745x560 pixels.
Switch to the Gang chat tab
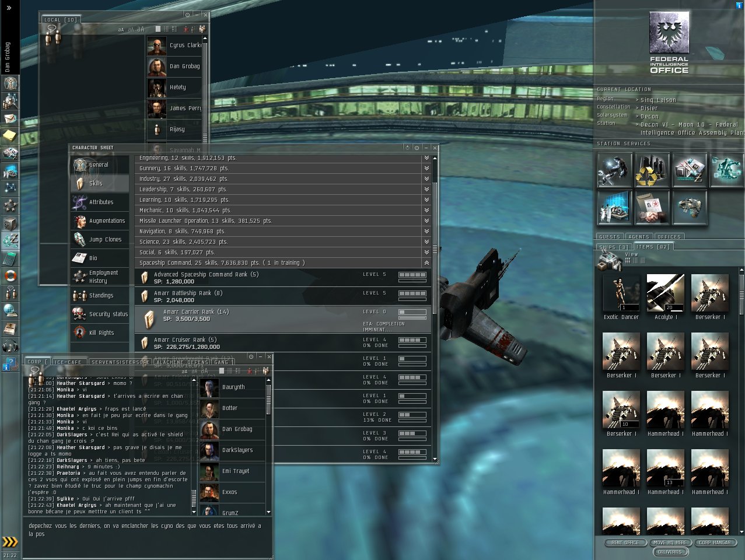[222, 362]
